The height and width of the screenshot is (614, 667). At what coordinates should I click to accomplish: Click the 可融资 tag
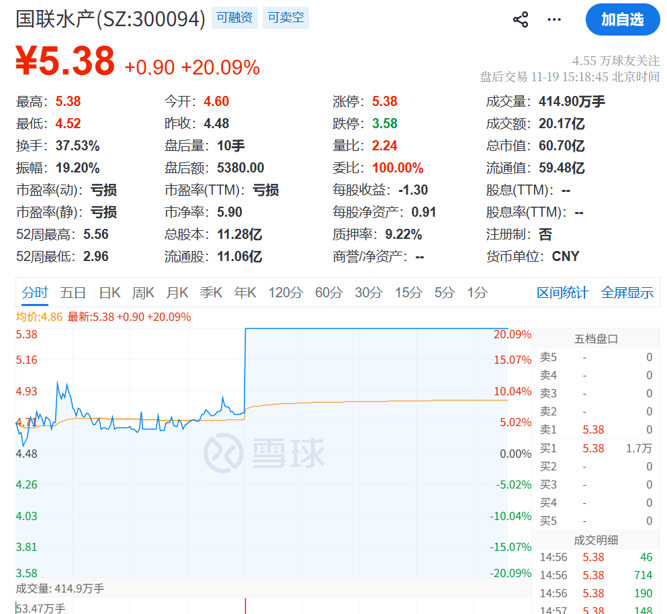point(233,18)
